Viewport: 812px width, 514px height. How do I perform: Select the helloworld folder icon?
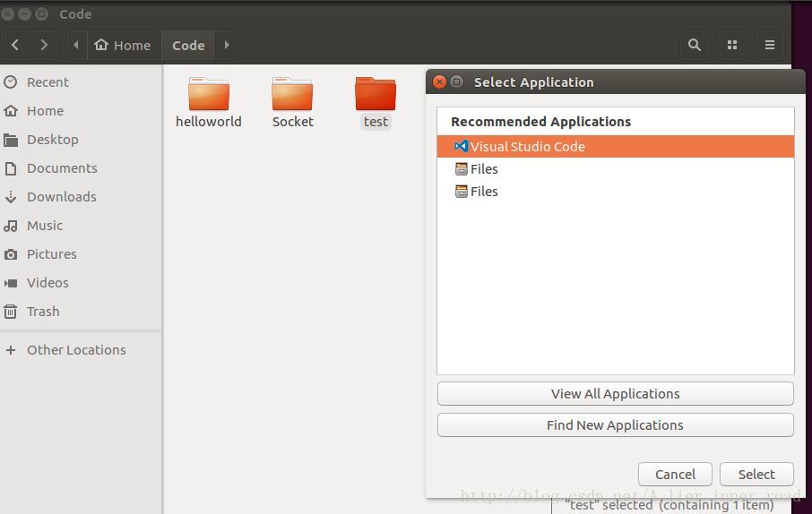[x=209, y=94]
